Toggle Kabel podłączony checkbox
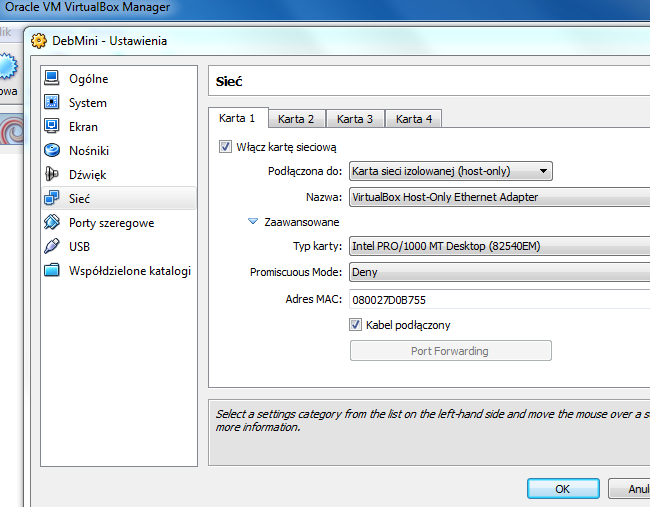Viewport: 650px width, 507px height. click(355, 324)
